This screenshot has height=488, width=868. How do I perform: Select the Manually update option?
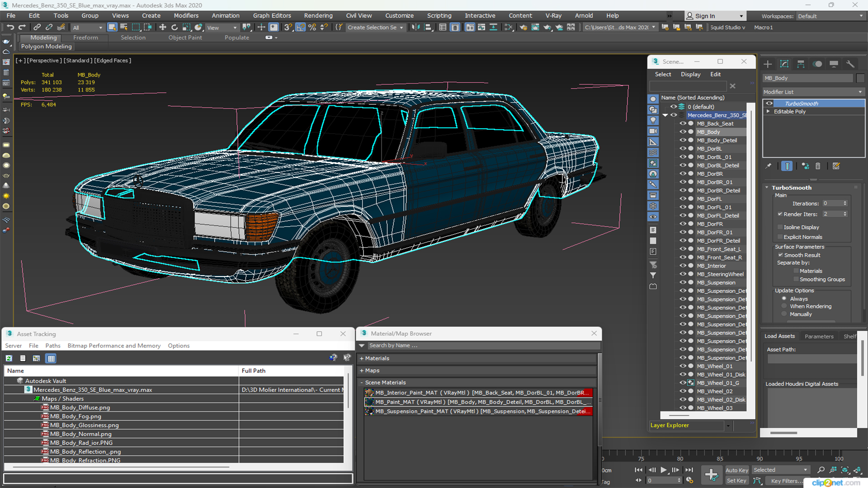coord(784,314)
